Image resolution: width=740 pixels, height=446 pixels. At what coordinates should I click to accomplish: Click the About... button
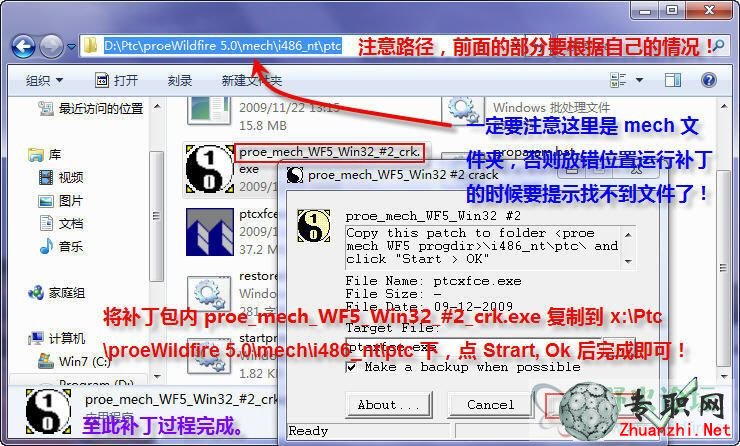tap(388, 404)
